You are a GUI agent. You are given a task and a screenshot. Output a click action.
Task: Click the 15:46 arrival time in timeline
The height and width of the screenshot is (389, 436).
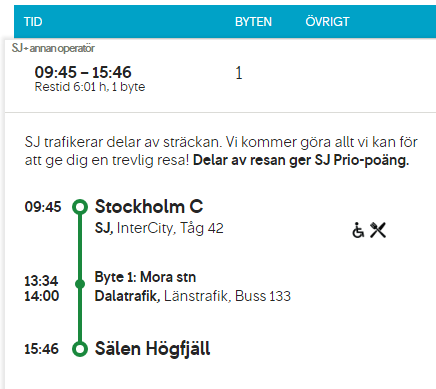click(x=42, y=349)
